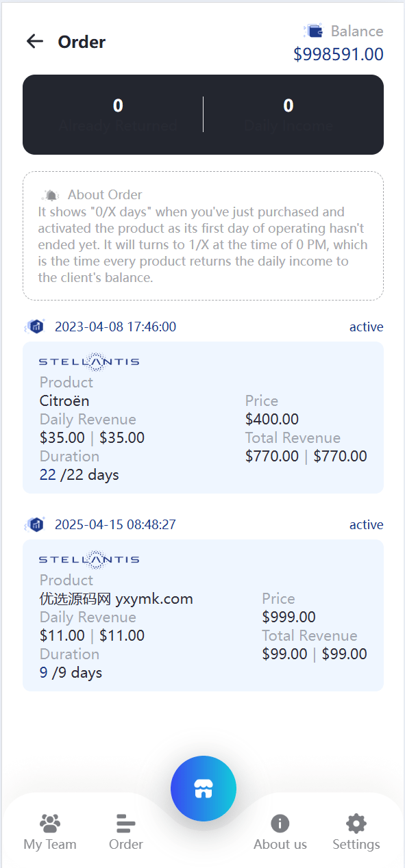Click the active status of the 2025 order
Image resolution: width=405 pixels, height=868 pixels.
(367, 524)
